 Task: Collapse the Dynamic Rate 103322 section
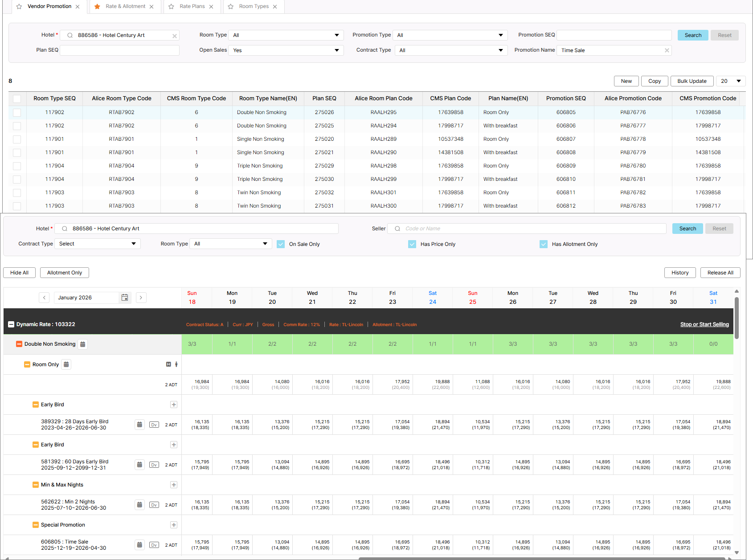pyautogui.click(x=11, y=324)
